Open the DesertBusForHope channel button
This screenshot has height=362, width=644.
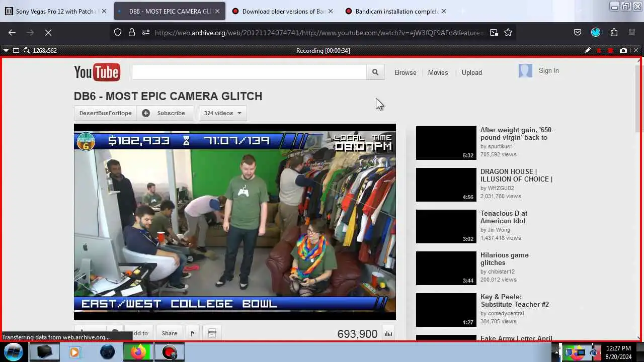[105, 113]
